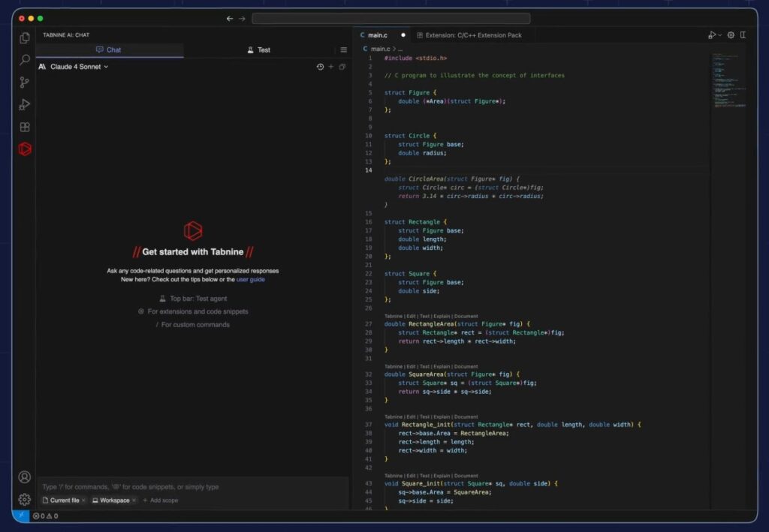The width and height of the screenshot is (769, 532).
Task: Navigate back with the left arrow
Action: click(x=230, y=19)
